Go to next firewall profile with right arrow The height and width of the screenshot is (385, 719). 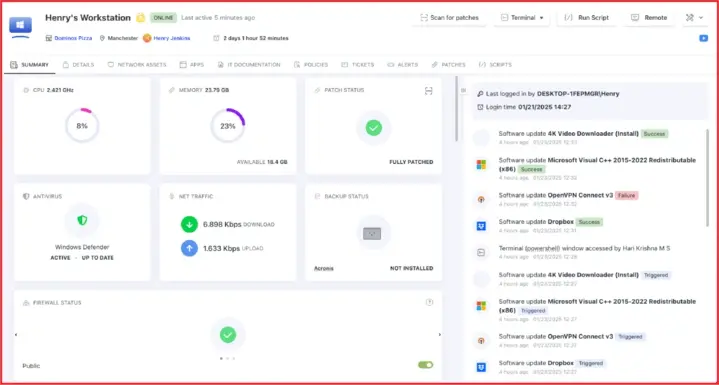coord(440,335)
